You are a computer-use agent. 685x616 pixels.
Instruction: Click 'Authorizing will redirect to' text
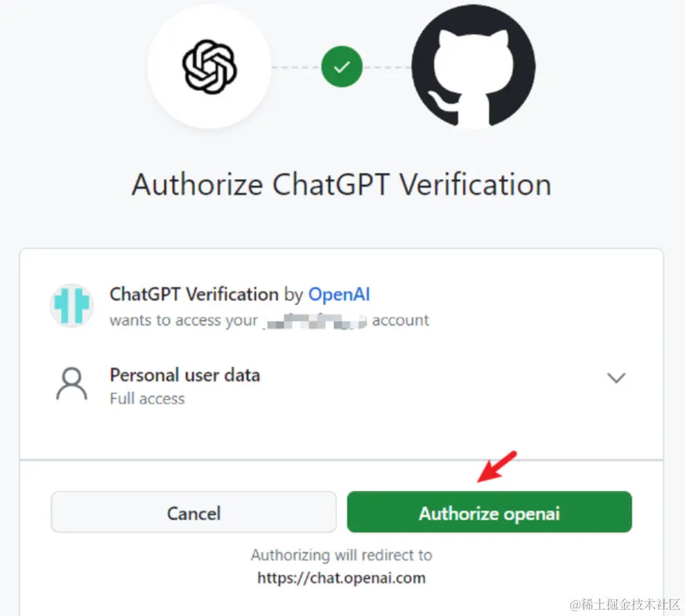(342, 555)
